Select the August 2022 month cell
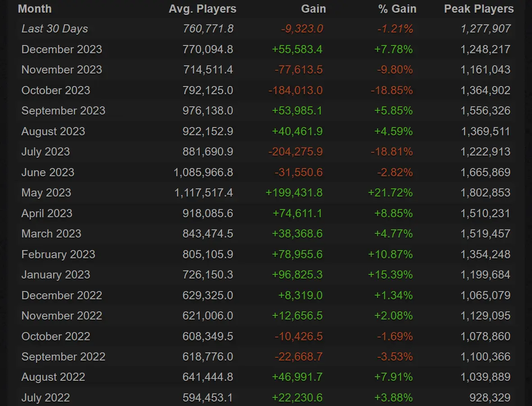This screenshot has width=532, height=406. 53,377
